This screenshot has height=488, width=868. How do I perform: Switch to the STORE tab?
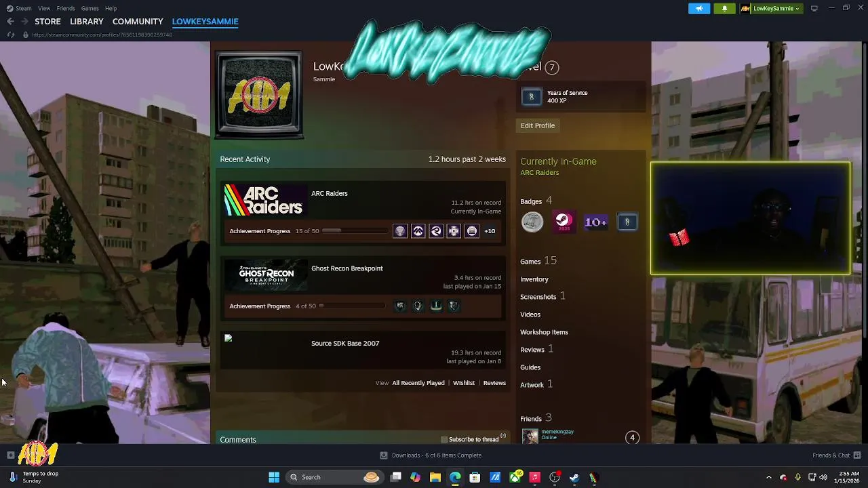(47, 22)
